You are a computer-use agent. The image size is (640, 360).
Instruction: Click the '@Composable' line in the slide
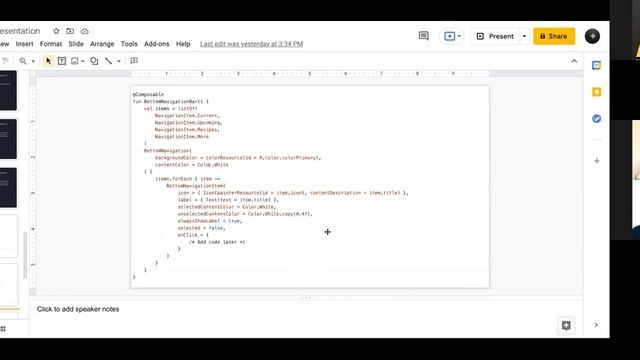click(148, 94)
